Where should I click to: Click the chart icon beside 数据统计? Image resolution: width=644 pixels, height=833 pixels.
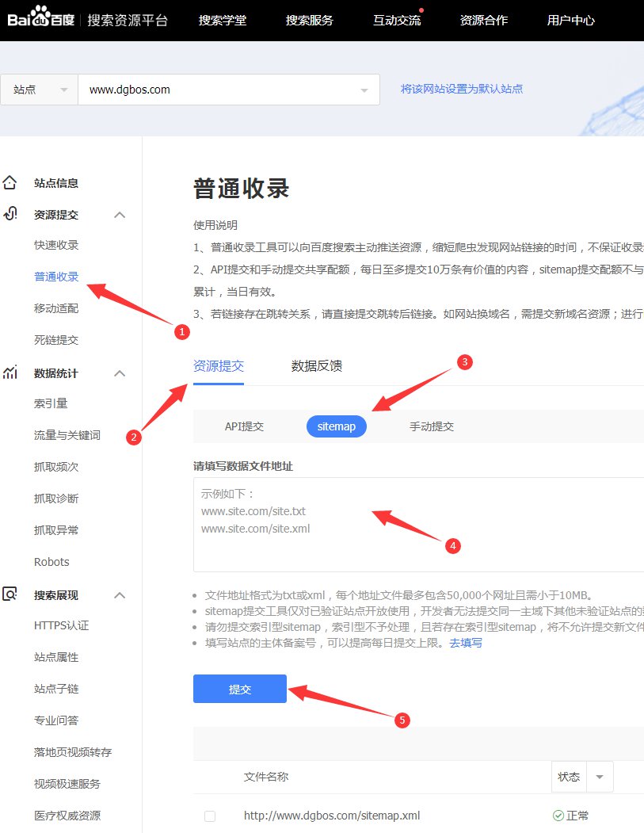click(x=10, y=373)
